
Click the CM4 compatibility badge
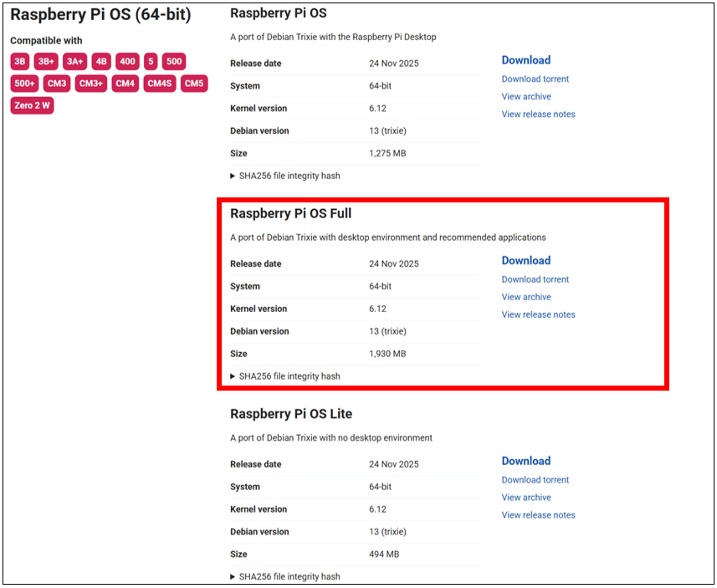(125, 83)
